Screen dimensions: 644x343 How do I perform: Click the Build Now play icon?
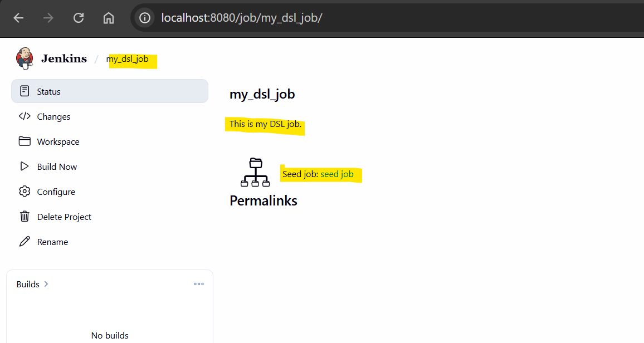click(x=25, y=166)
